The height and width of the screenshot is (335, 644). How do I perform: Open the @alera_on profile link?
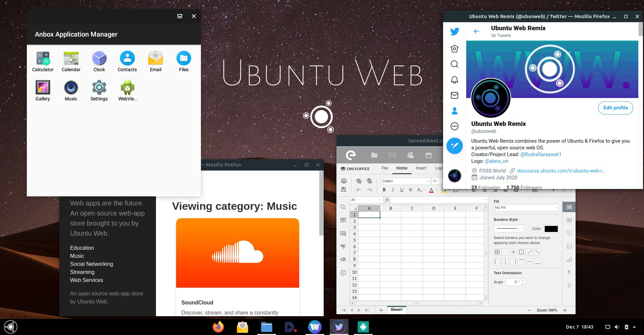click(497, 161)
